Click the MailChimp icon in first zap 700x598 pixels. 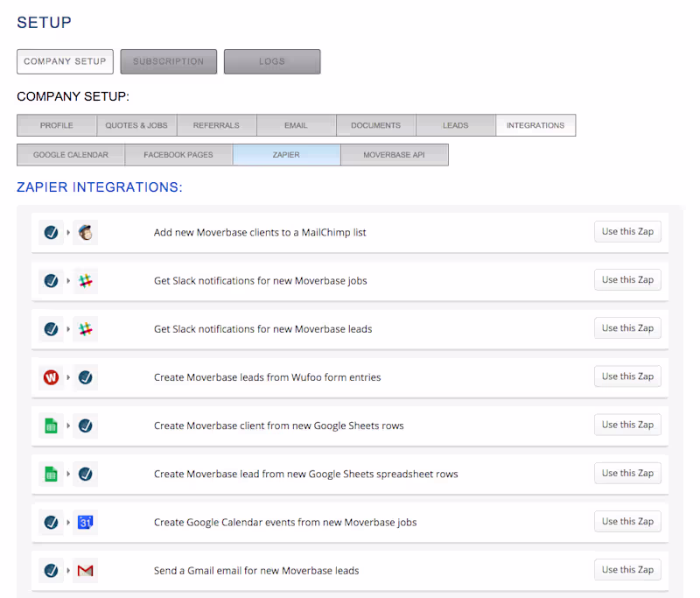(85, 233)
